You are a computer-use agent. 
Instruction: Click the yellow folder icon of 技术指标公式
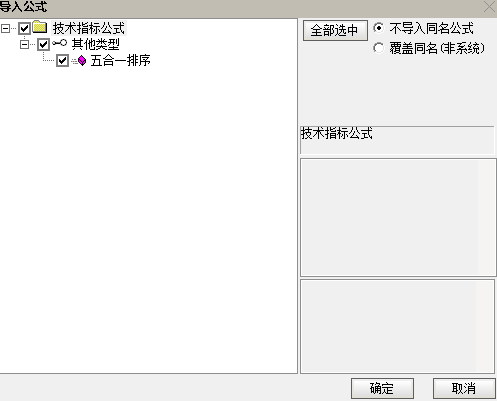click(40, 27)
